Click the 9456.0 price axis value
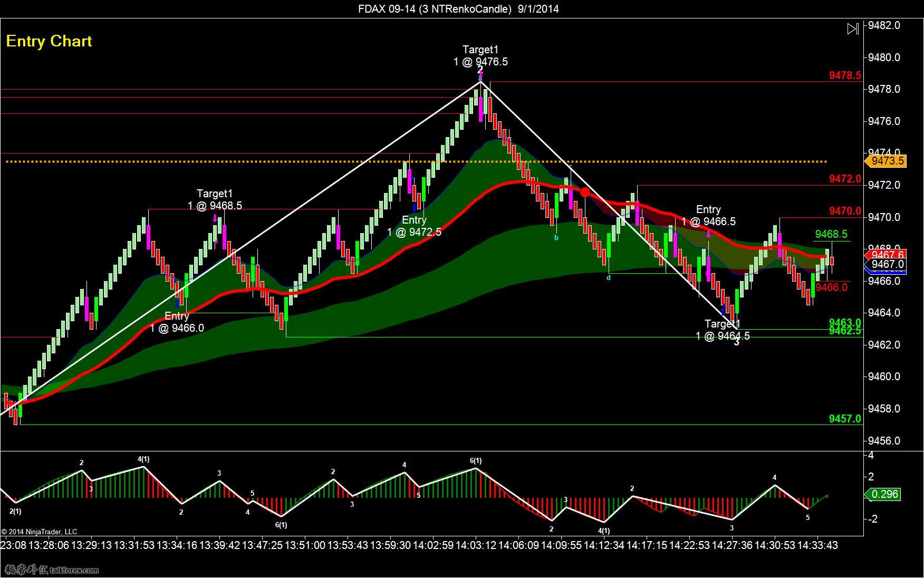 (x=884, y=441)
